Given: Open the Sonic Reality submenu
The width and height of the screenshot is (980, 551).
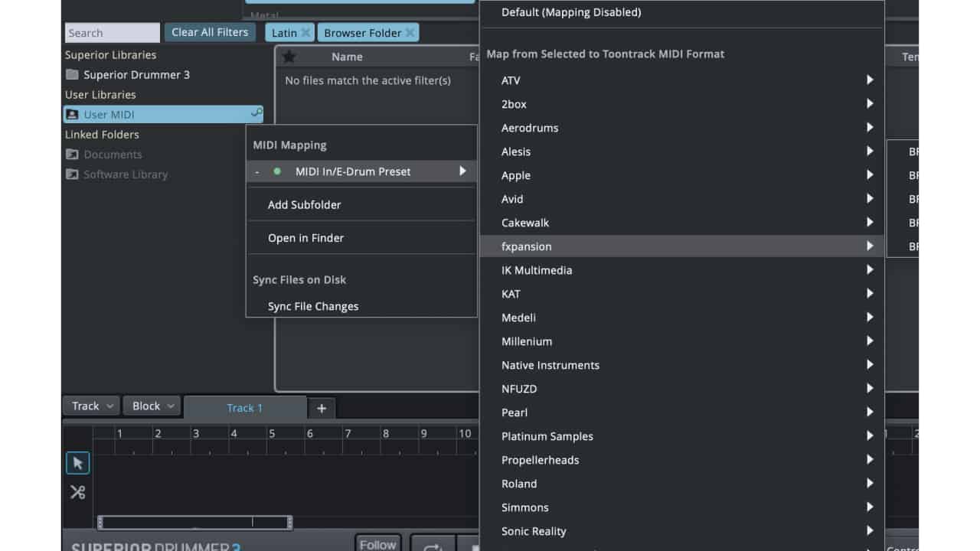Looking at the screenshot, I should pos(682,531).
